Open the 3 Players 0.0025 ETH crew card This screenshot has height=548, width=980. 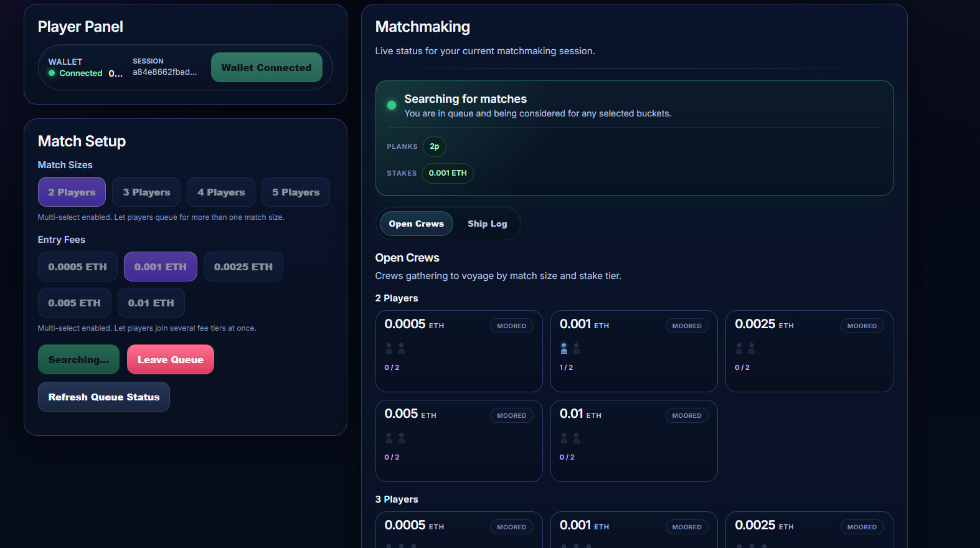pyautogui.click(x=809, y=530)
